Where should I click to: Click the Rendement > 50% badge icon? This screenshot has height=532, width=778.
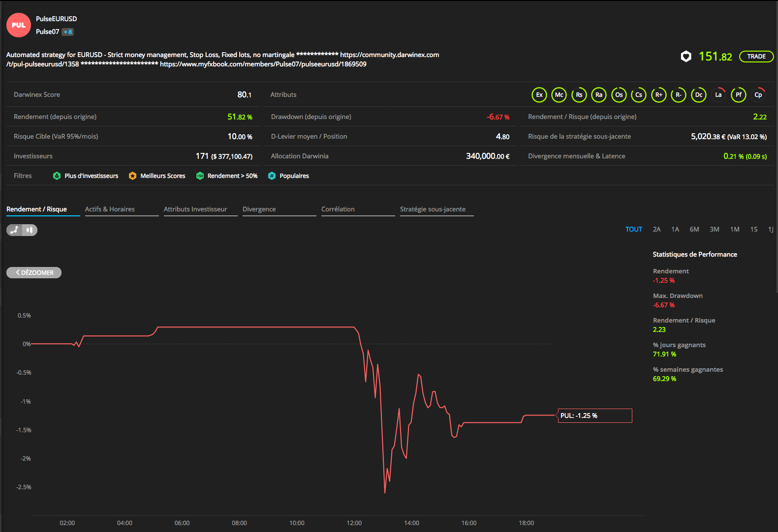200,176
